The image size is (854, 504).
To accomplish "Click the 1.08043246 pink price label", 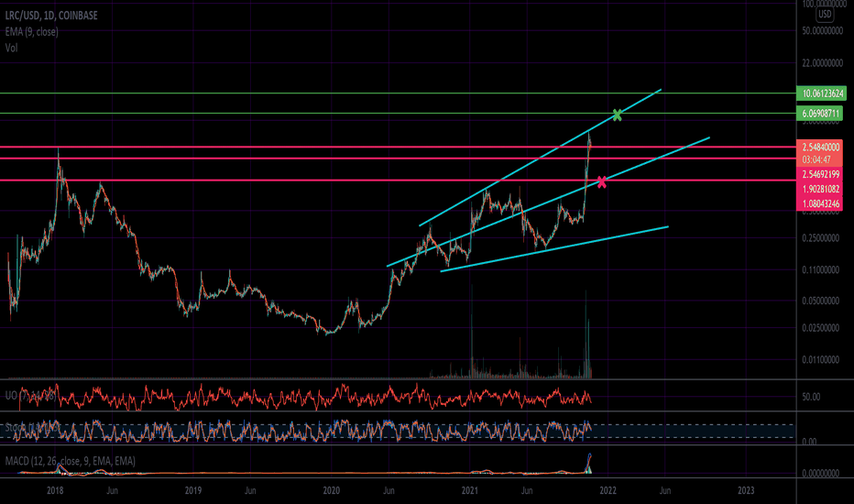I will point(820,203).
